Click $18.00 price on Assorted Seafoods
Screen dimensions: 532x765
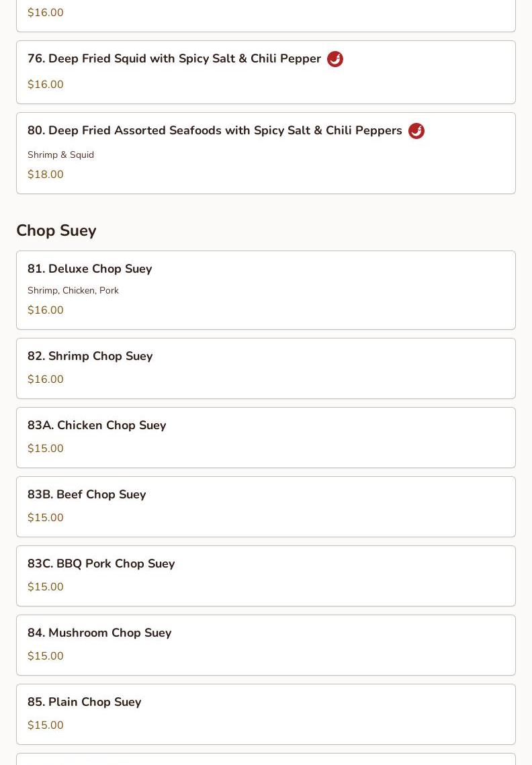pos(46,175)
